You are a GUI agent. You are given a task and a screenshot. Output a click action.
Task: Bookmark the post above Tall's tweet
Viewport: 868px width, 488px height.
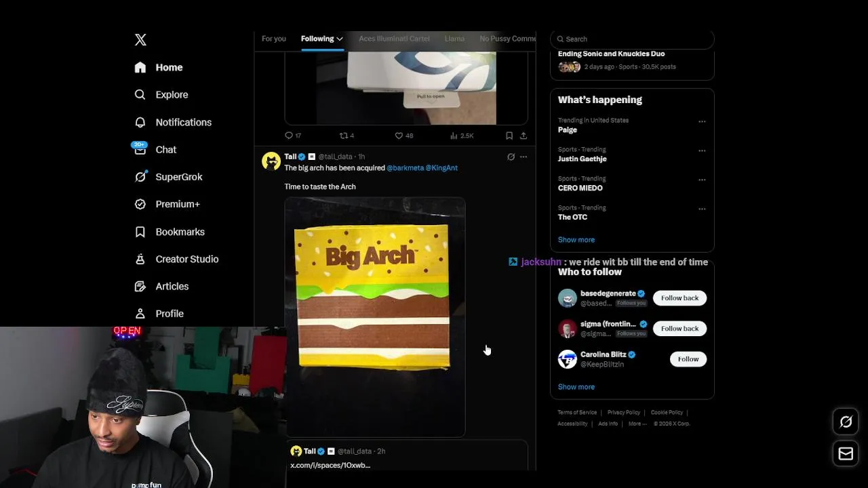point(509,136)
